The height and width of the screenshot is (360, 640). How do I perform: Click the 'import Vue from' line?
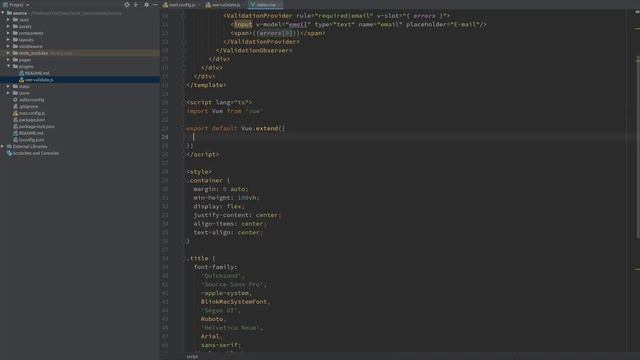(x=224, y=111)
